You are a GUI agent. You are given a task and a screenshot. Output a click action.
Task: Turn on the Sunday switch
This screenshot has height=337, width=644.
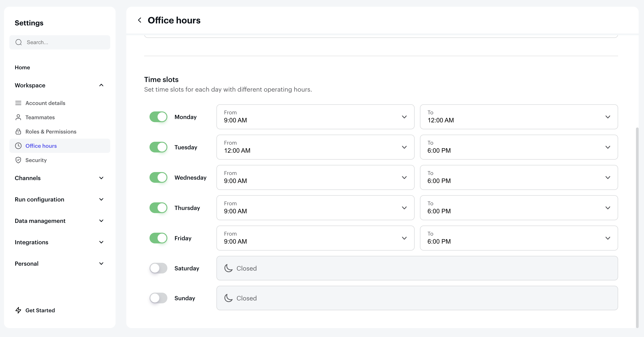pyautogui.click(x=158, y=298)
